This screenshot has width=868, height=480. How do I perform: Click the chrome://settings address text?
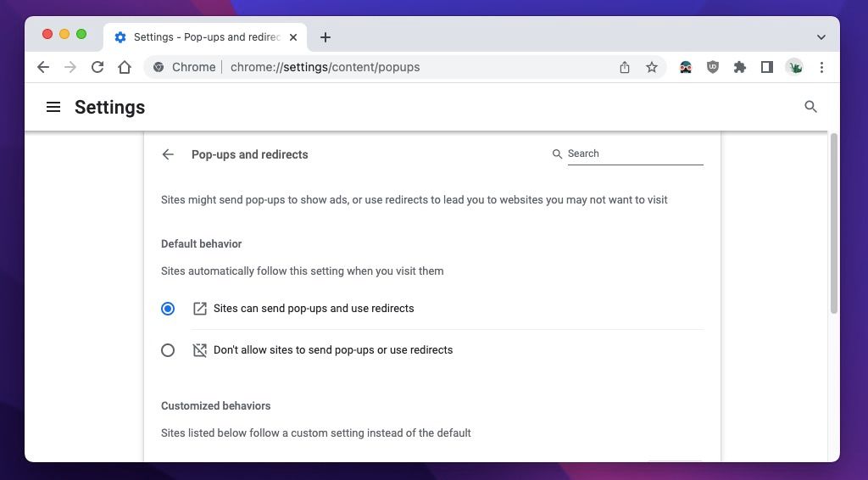(325, 67)
